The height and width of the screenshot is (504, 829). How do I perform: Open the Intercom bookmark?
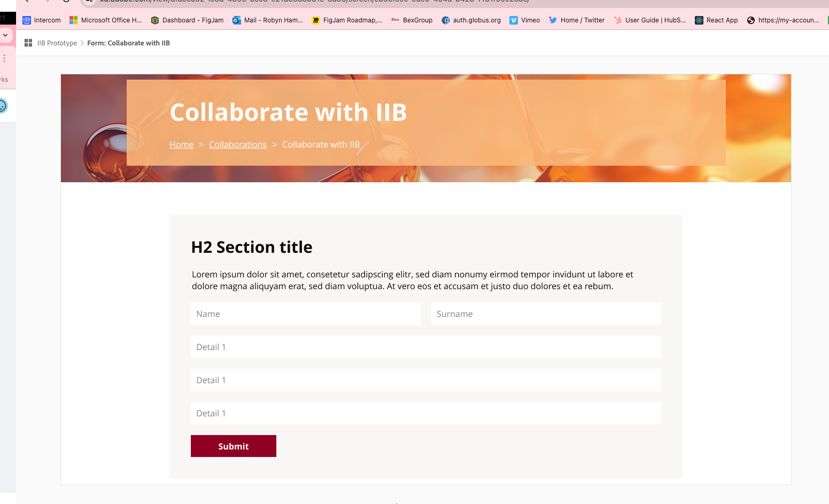42,20
